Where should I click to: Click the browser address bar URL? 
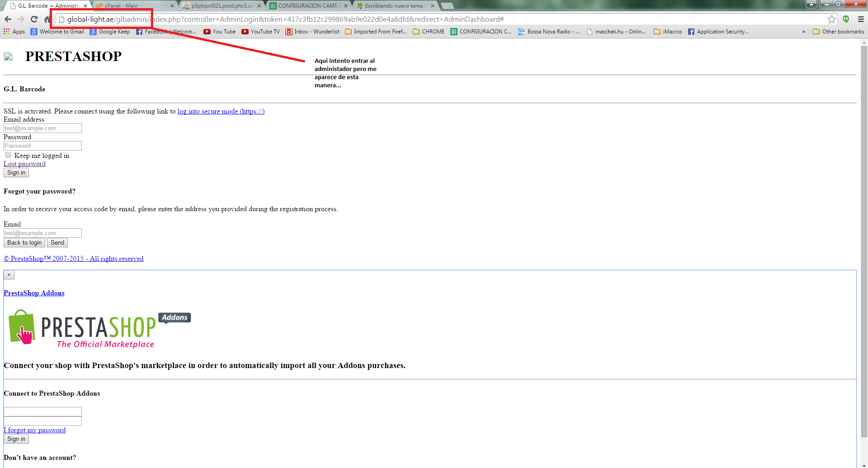(285, 19)
